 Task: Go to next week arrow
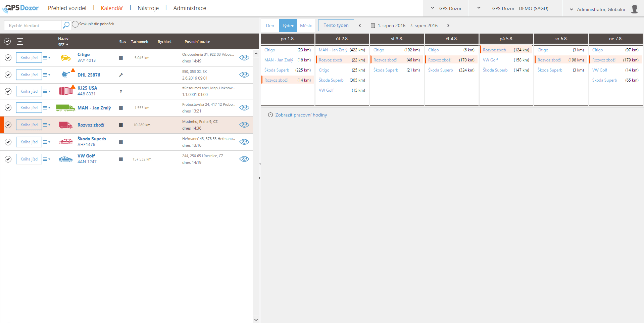(x=448, y=26)
